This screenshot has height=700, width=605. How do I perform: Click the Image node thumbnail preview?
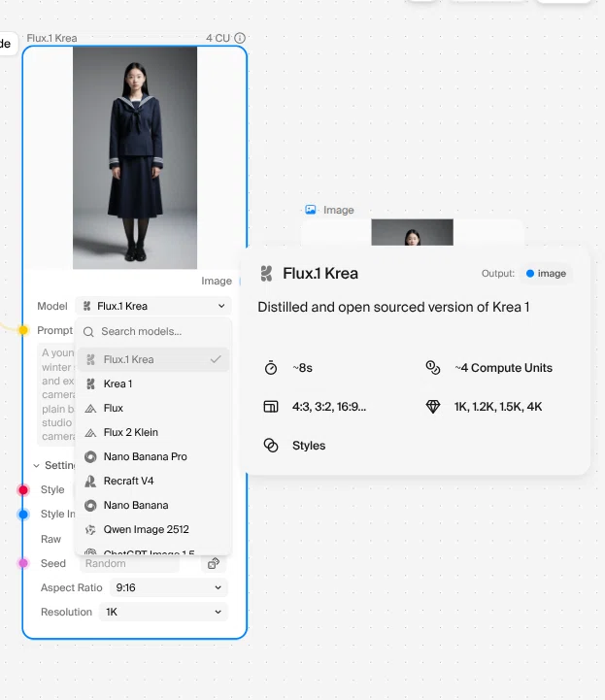(x=412, y=232)
